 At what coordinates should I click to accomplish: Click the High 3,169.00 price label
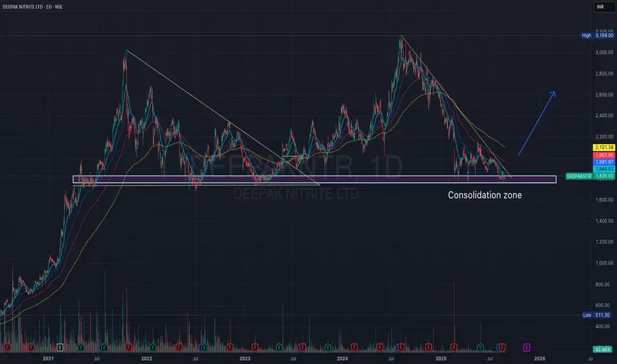tap(597, 36)
